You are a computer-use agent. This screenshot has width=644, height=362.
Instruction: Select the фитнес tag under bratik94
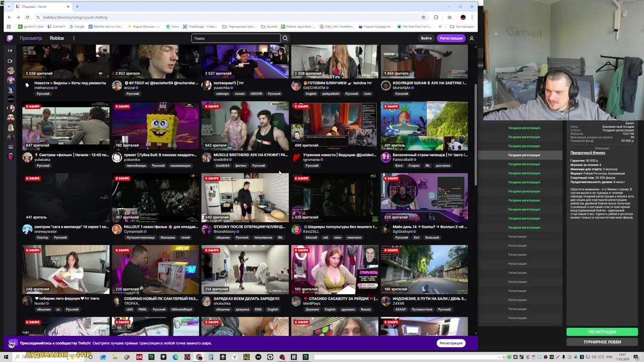240,165
